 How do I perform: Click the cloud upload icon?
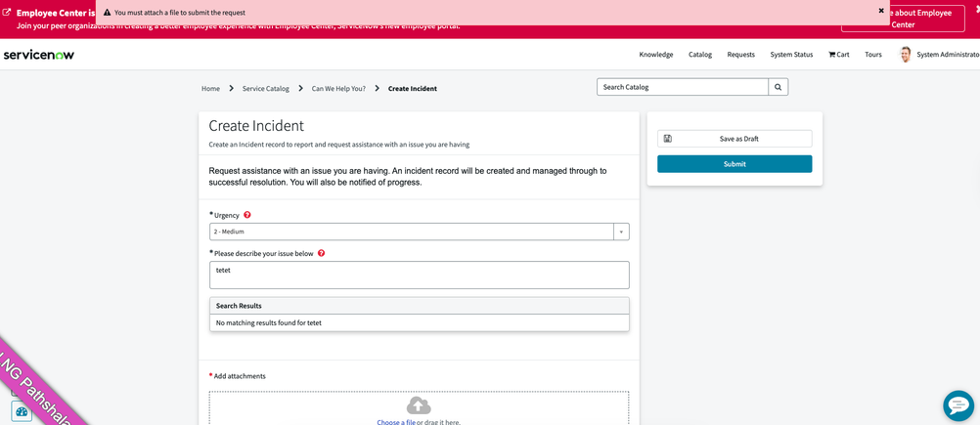(x=419, y=404)
